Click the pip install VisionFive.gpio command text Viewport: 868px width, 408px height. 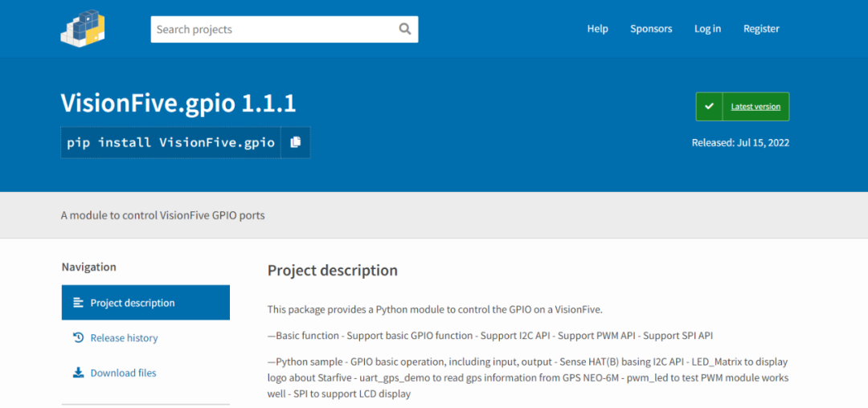pyautogui.click(x=170, y=142)
